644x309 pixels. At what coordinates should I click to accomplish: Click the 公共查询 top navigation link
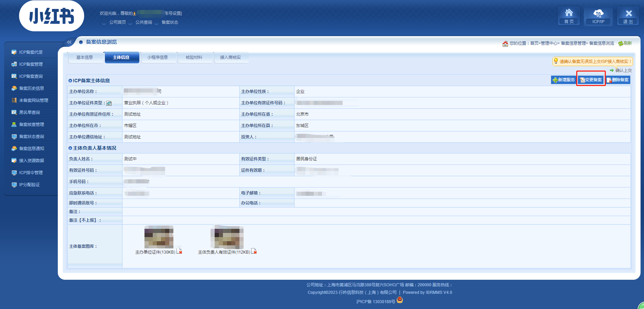tap(144, 22)
